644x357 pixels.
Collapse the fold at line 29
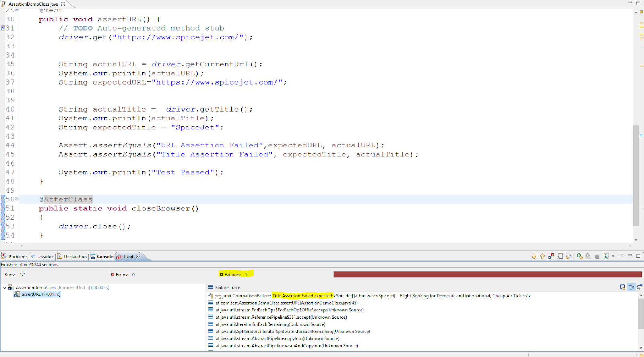point(17,10)
